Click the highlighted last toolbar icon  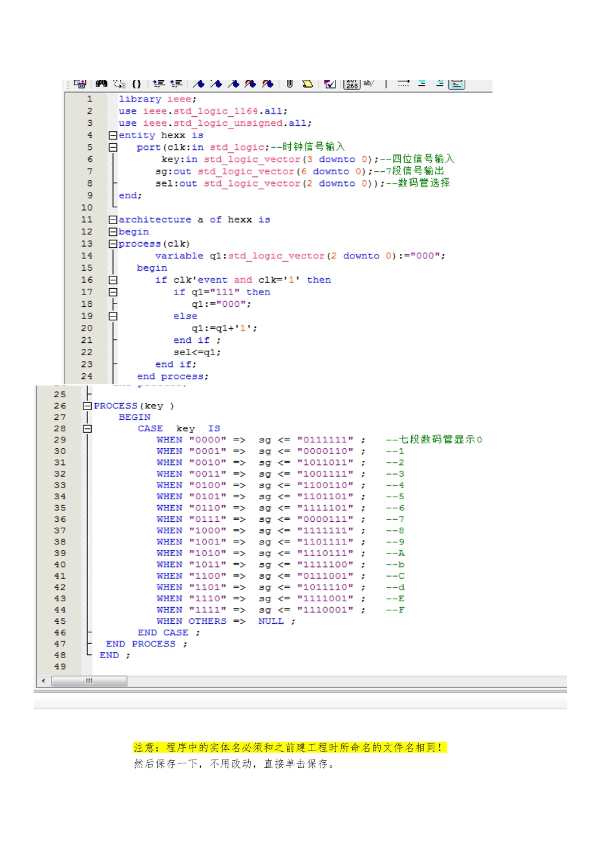point(456,84)
